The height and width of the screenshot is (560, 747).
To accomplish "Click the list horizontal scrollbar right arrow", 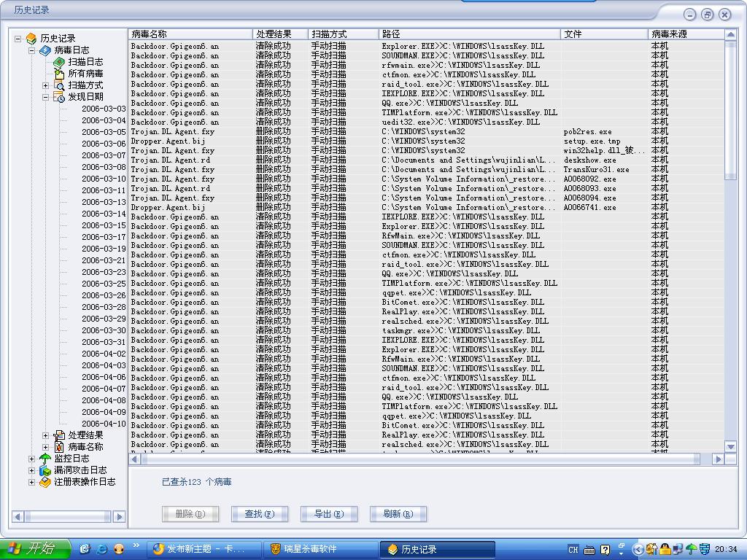I will (719, 459).
